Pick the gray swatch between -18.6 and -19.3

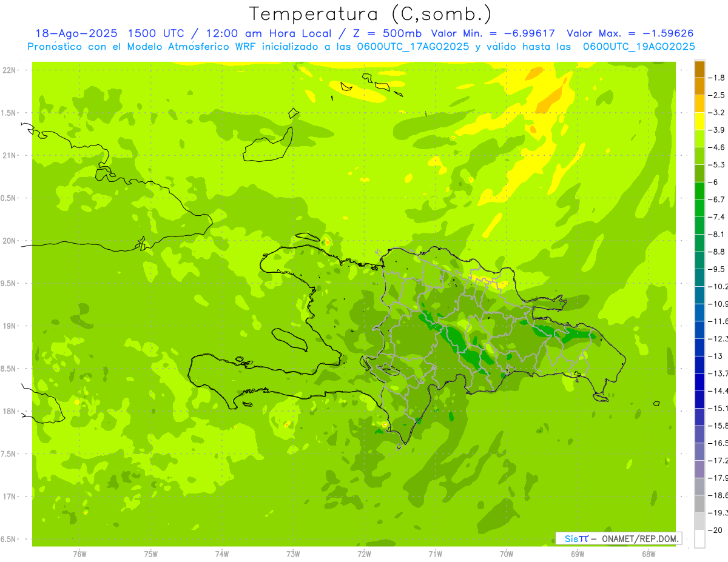(699, 504)
